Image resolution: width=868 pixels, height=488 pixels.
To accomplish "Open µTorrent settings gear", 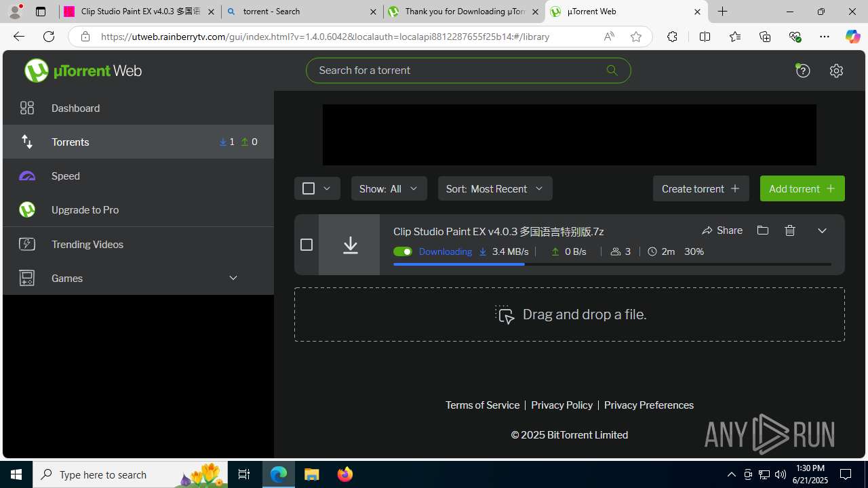I will pyautogui.click(x=836, y=70).
